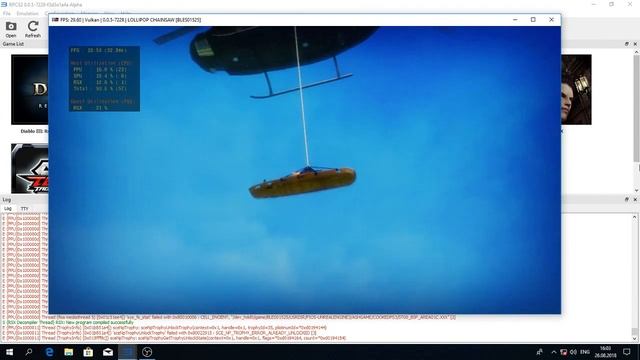Click the Diablo III title under its thumbnail
Viewport: 640px width, 360px height.
34,131
